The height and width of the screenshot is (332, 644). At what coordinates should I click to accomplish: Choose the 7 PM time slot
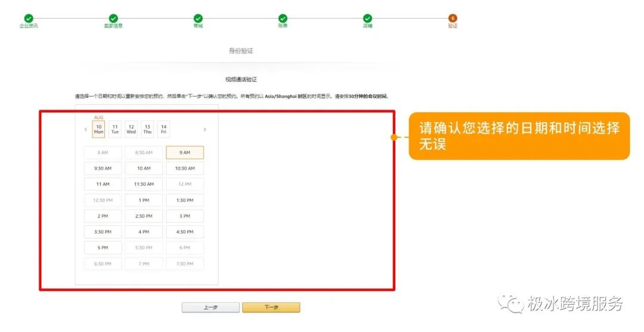[144, 264]
